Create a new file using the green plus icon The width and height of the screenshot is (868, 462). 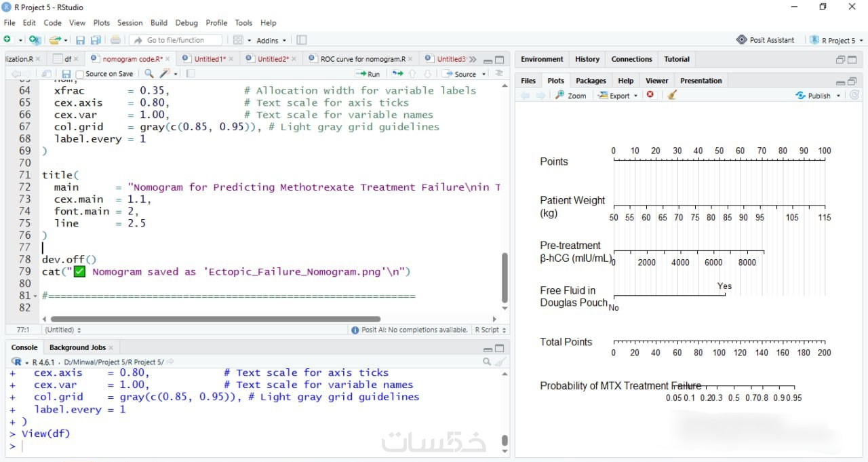[7, 40]
